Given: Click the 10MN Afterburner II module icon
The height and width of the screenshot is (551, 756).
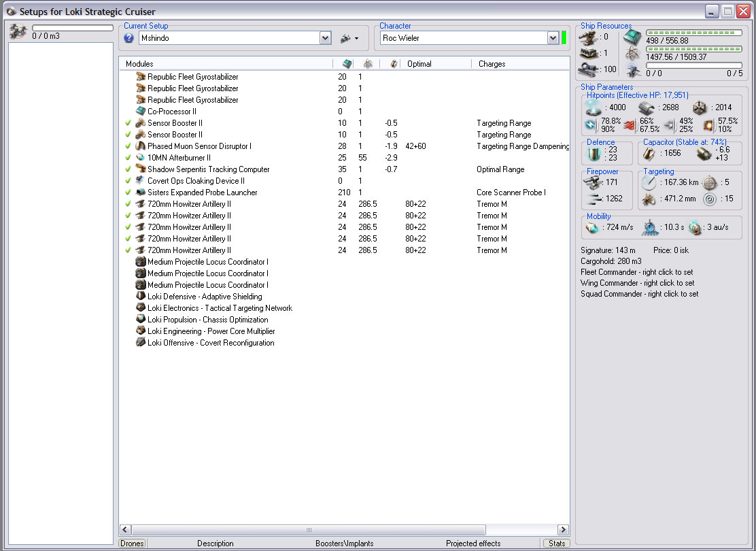Looking at the screenshot, I should 141,158.
